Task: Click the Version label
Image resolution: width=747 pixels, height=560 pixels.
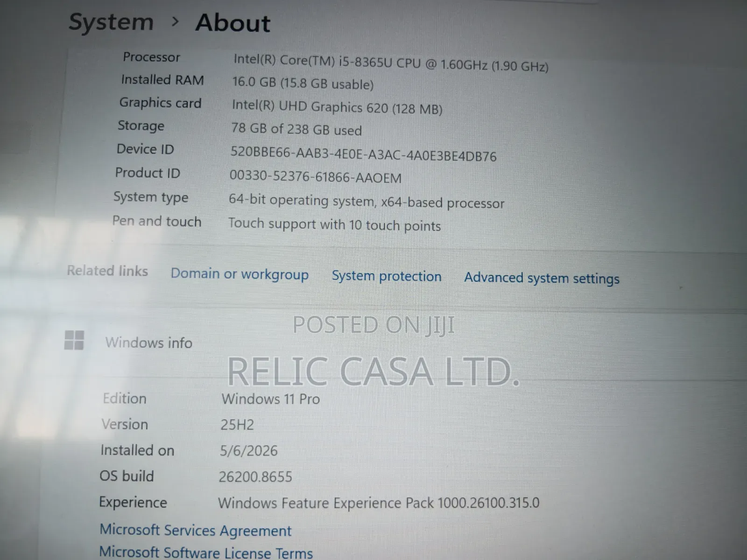Action: [x=125, y=424]
